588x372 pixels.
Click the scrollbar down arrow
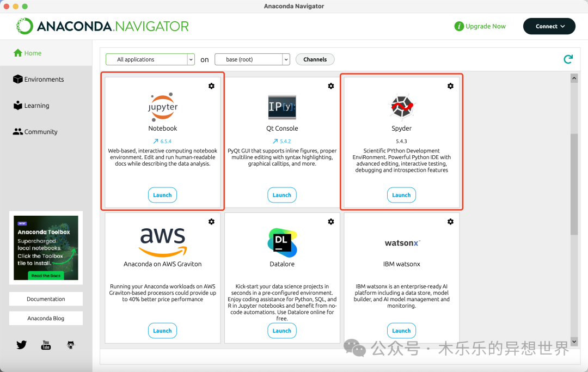pyautogui.click(x=574, y=341)
